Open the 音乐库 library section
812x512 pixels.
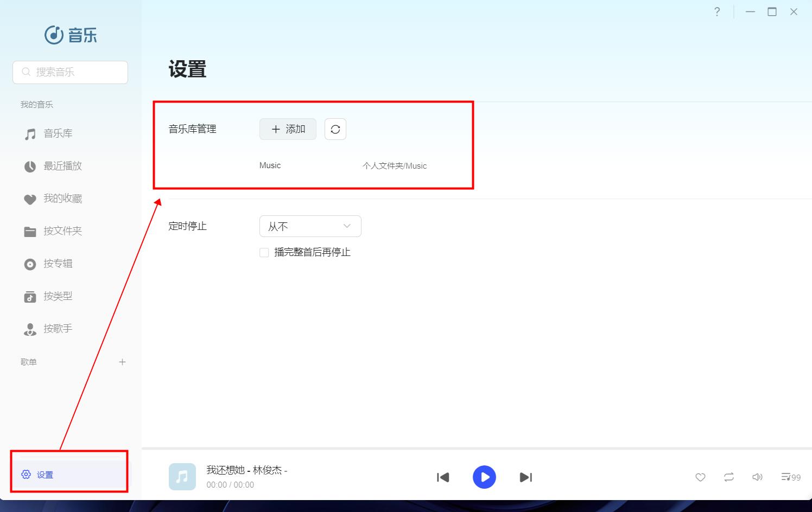pyautogui.click(x=57, y=133)
